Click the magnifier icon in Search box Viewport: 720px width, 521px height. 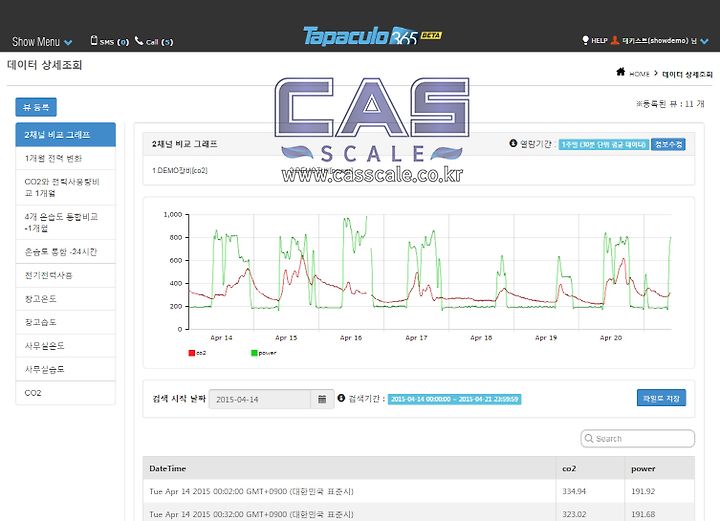point(589,438)
